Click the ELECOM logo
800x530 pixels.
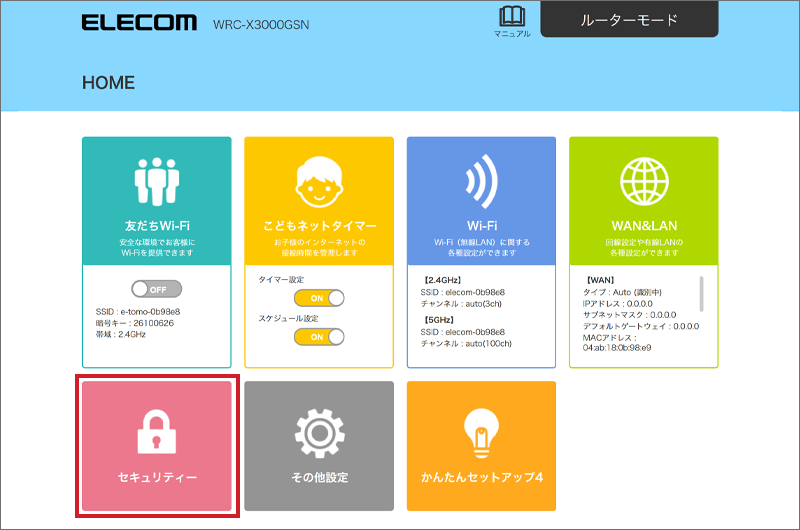click(139, 22)
